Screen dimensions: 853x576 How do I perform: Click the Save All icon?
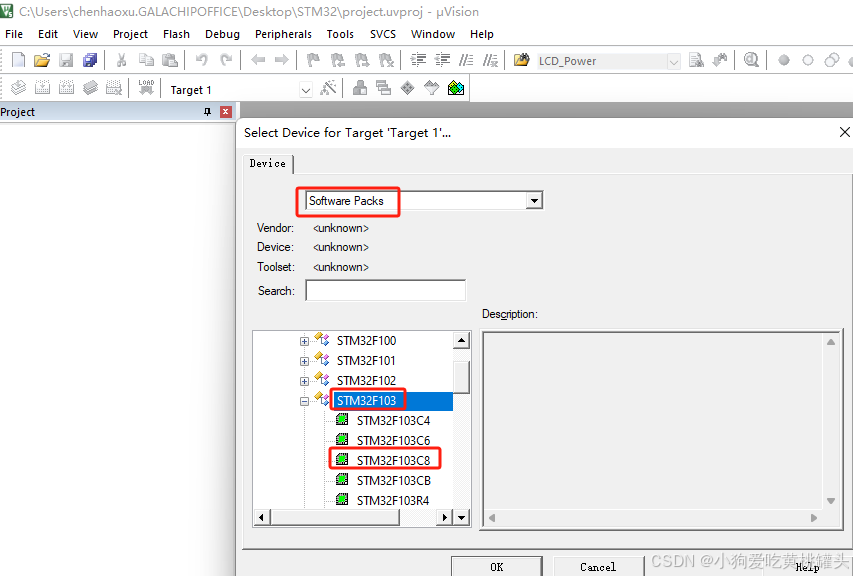pos(90,60)
